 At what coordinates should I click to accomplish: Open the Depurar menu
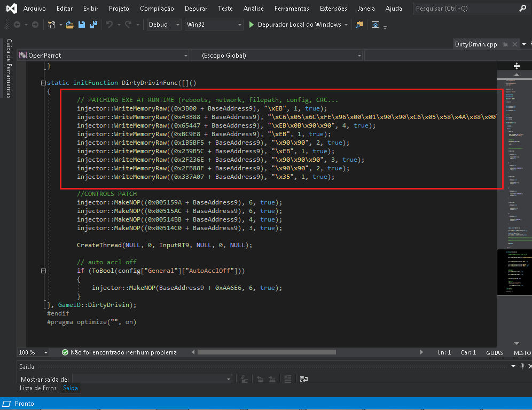coord(196,9)
